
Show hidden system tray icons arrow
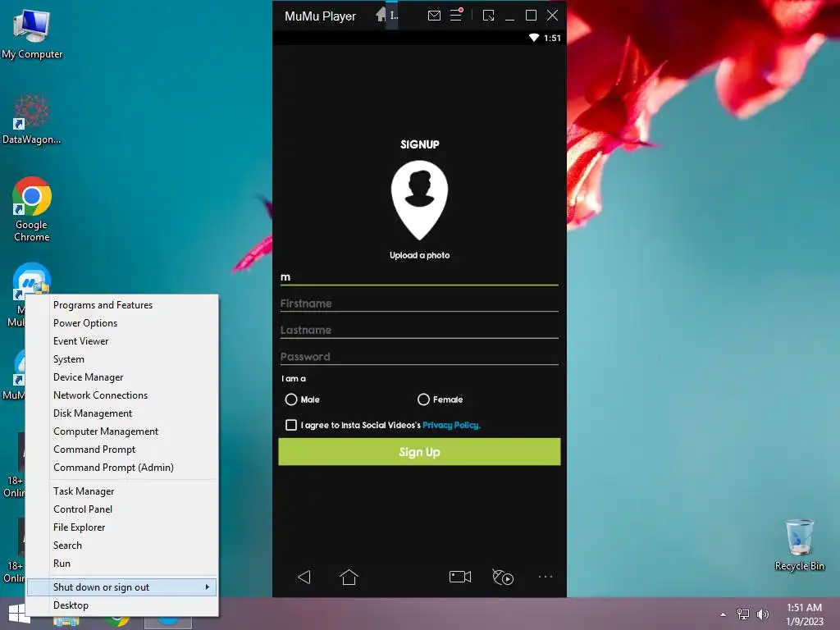(724, 614)
